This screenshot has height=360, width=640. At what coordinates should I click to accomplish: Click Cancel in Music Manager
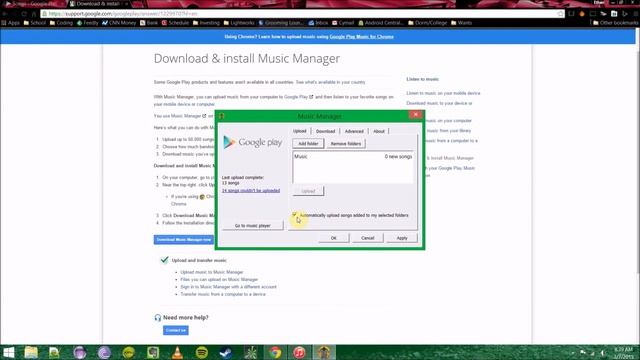coord(367,238)
